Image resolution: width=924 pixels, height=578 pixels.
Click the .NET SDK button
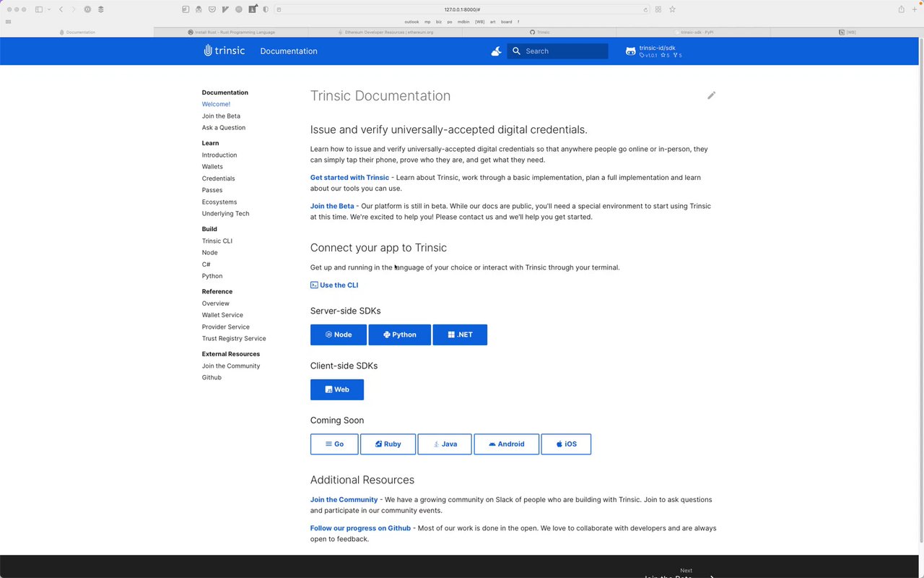pyautogui.click(x=460, y=335)
